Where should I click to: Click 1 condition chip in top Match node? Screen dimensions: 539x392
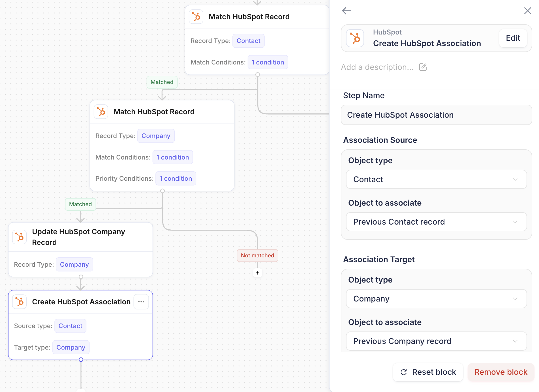(268, 62)
